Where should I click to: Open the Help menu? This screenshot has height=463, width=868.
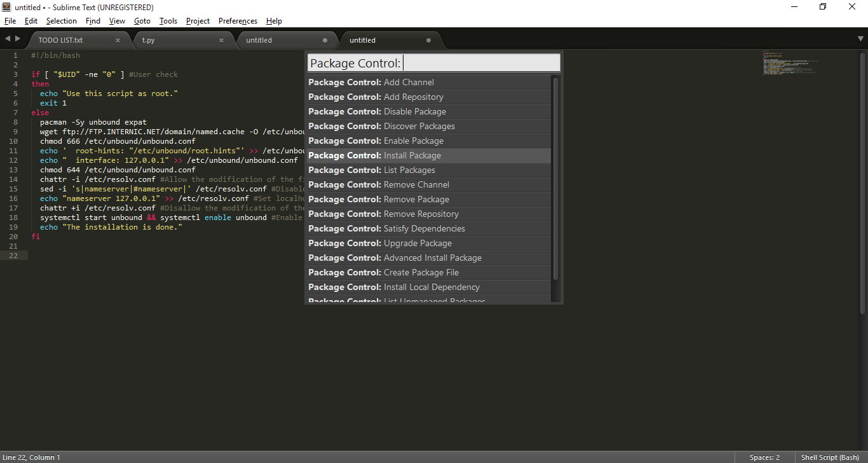[x=275, y=21]
